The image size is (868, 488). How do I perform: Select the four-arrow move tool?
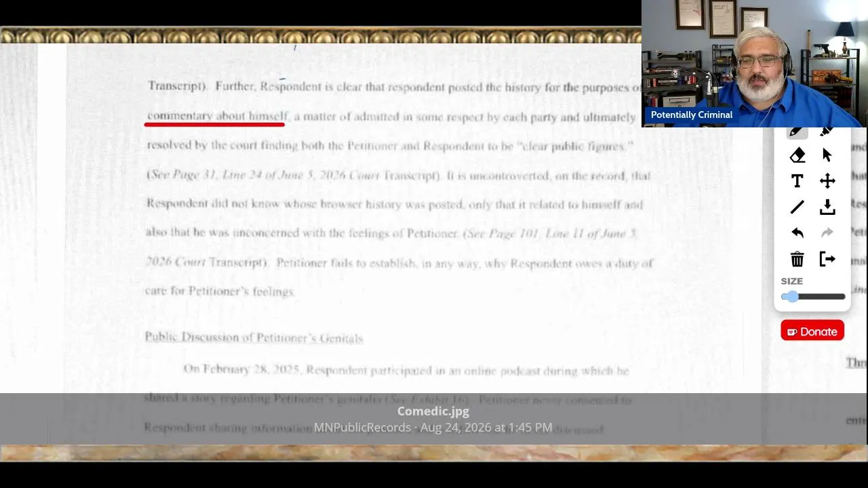827,181
